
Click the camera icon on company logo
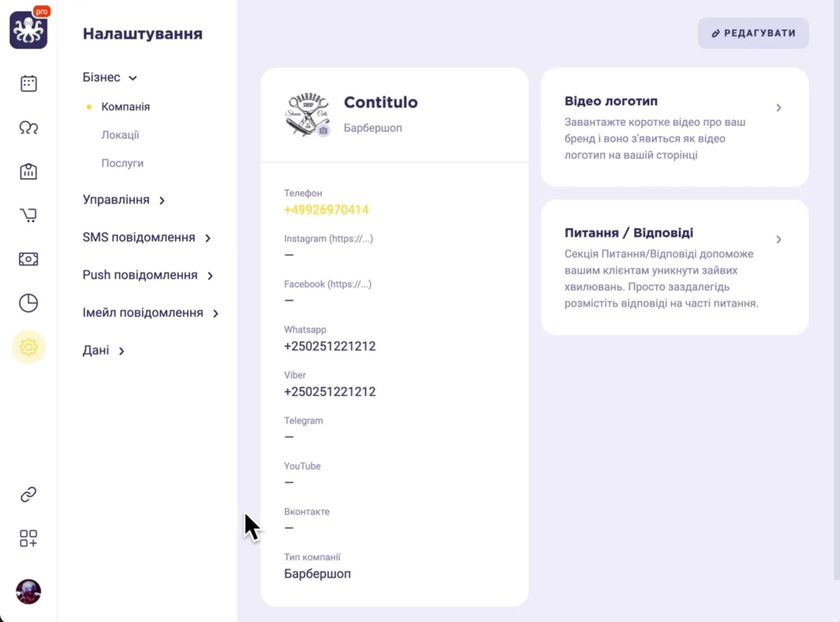coord(323,131)
